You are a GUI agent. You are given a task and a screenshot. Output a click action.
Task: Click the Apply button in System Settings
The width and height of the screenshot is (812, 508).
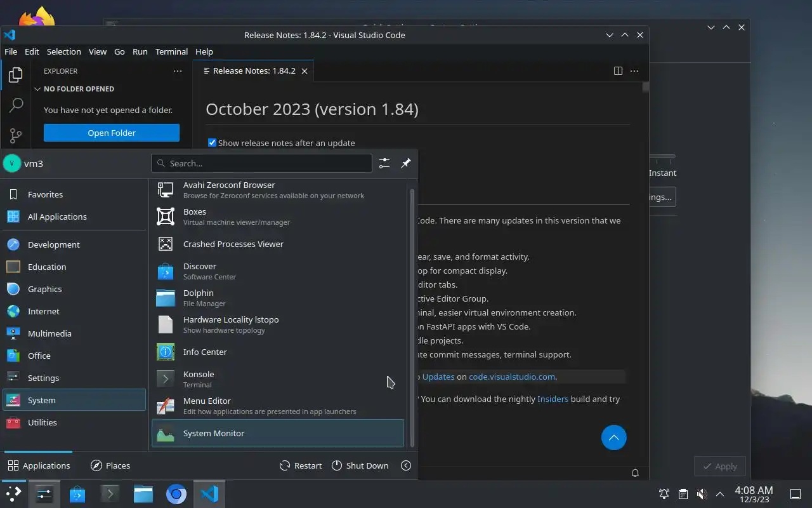pyautogui.click(x=719, y=466)
